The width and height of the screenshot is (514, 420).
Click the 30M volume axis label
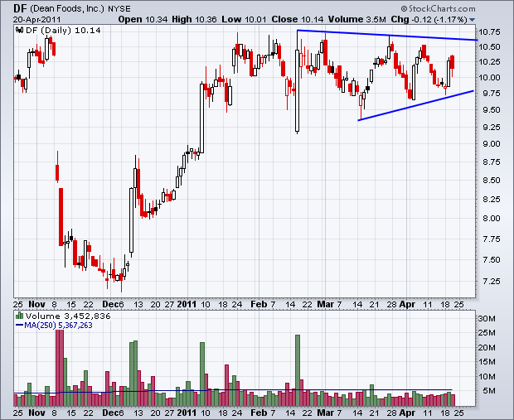pos(487,318)
